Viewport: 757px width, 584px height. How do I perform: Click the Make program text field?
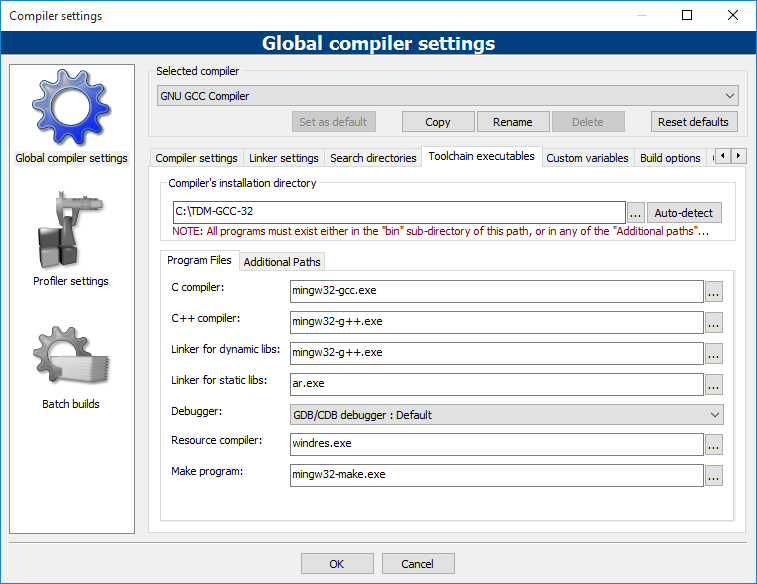pos(496,475)
